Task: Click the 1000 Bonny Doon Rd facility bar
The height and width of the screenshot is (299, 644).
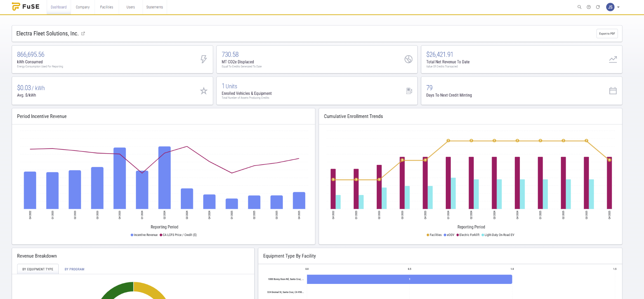Action: pos(410,279)
